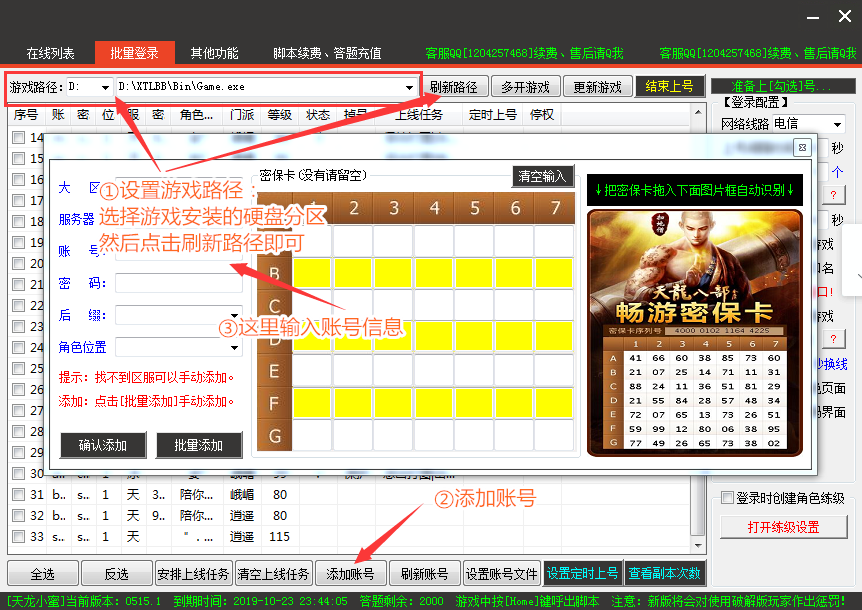This screenshot has width=862, height=610.
Task: Click the 安排上线任务 button
Action: click(193, 574)
